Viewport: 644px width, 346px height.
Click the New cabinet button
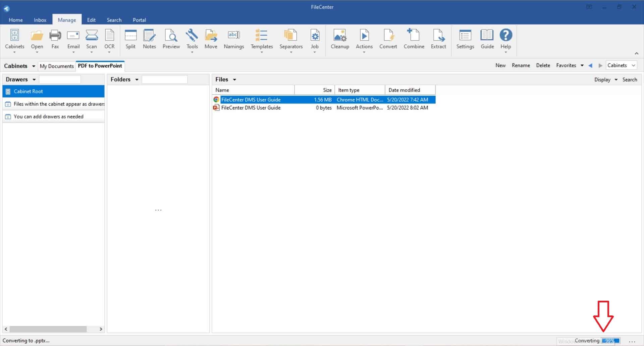(500, 65)
